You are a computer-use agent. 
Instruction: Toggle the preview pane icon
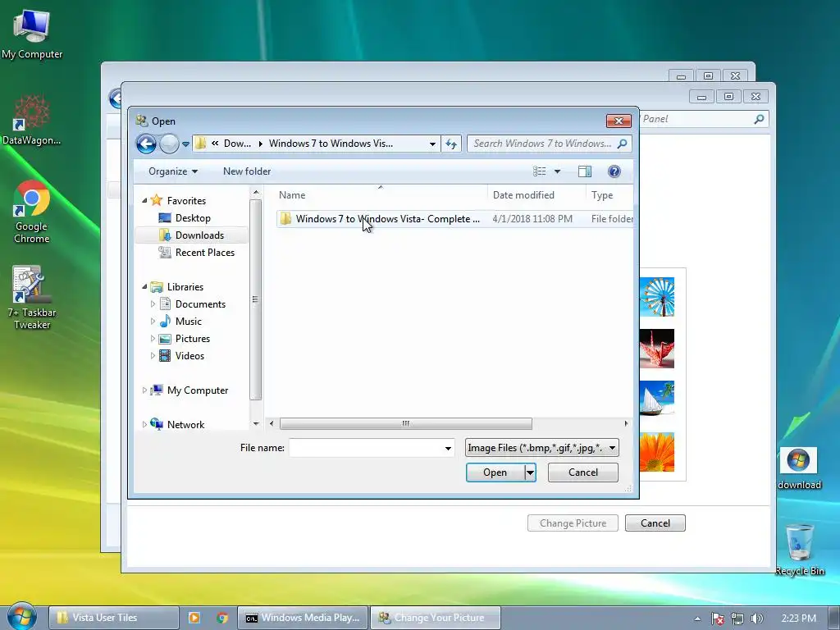(x=584, y=171)
